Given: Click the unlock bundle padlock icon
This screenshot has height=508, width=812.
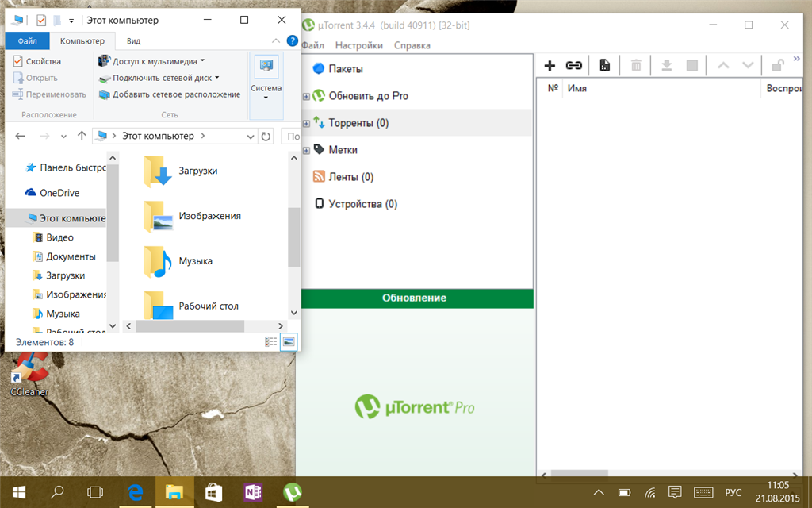Looking at the screenshot, I should pyautogui.click(x=778, y=65).
